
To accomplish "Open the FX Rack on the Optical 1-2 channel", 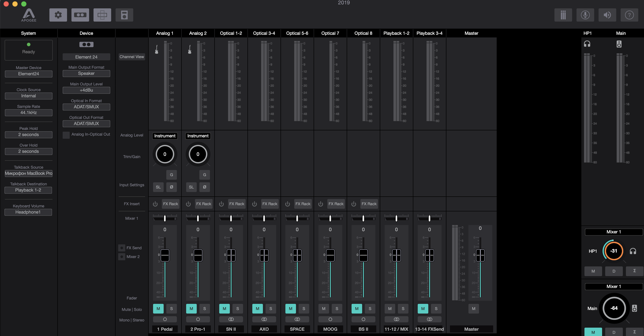I will 236,204.
